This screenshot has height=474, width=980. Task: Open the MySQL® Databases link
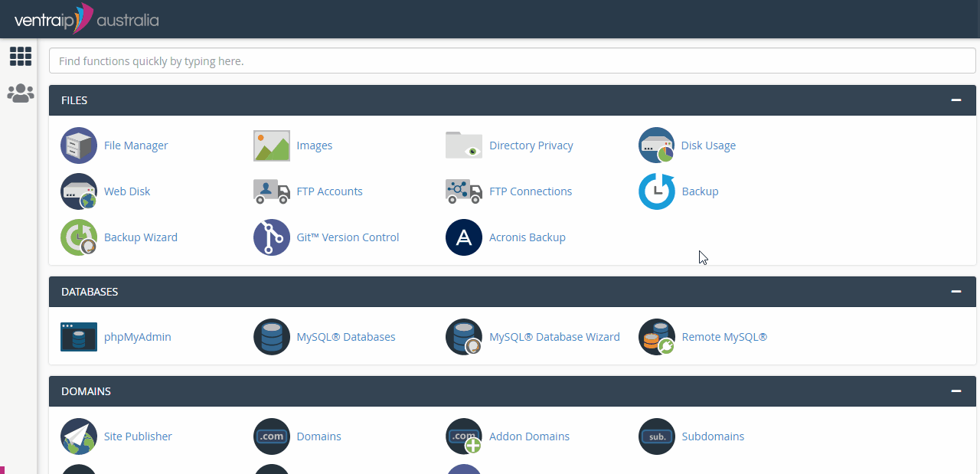point(346,337)
